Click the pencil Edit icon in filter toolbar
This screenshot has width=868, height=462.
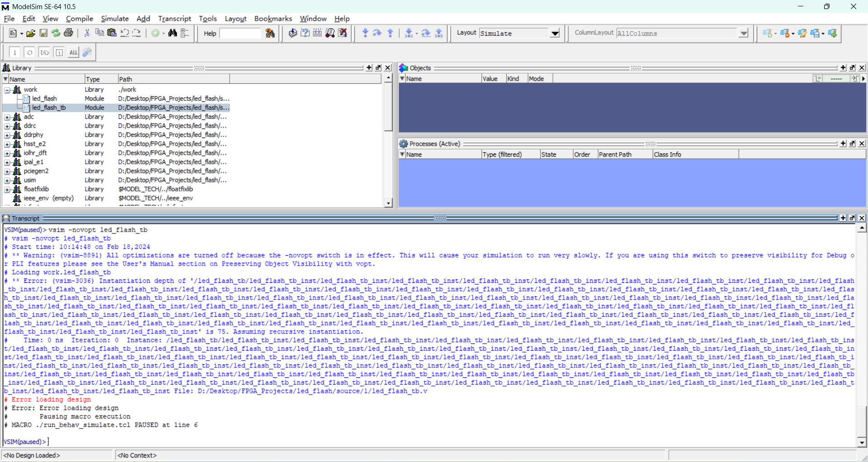pos(87,52)
